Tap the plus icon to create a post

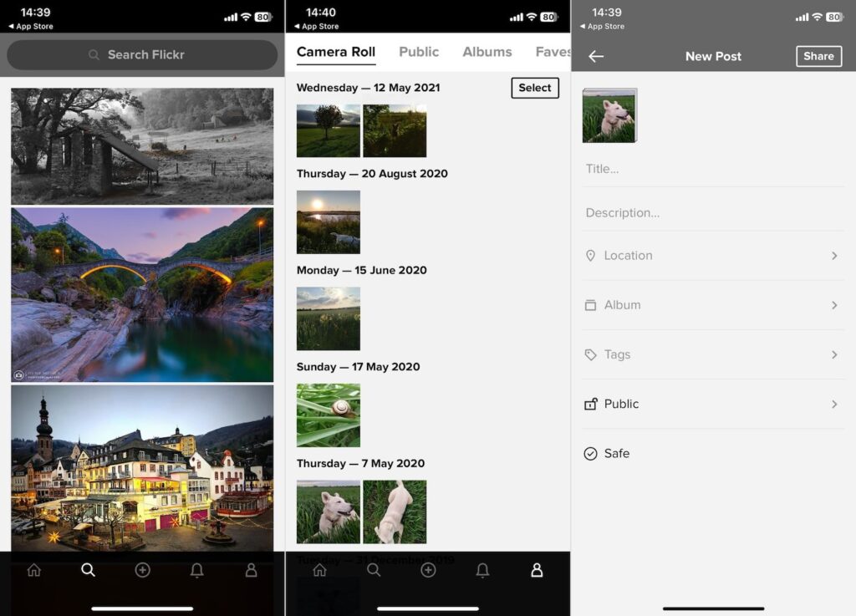[x=142, y=569]
